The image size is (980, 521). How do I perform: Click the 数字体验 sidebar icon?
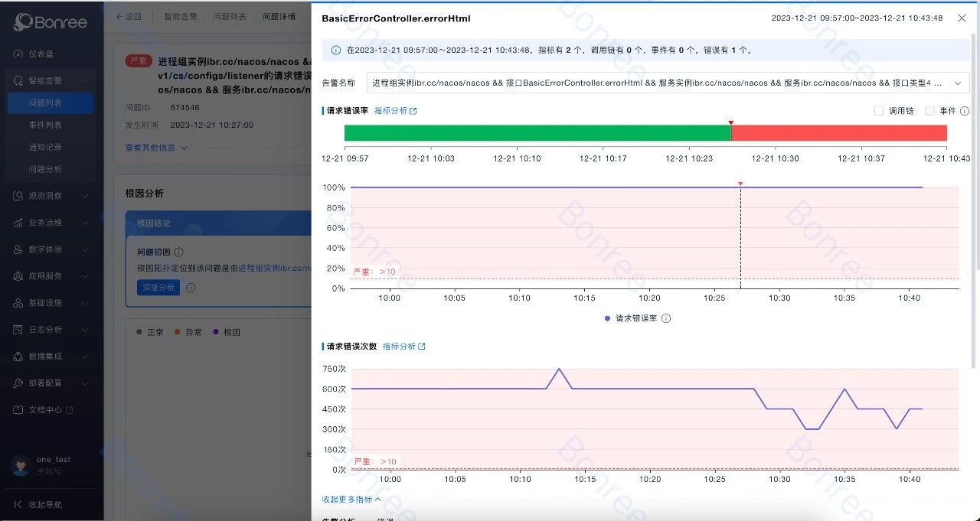pyautogui.click(x=18, y=249)
